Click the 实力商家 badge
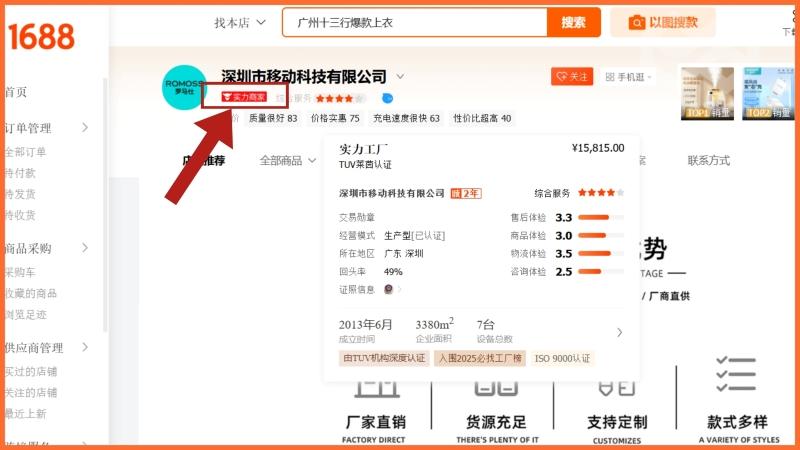800x450 pixels. pos(244,97)
